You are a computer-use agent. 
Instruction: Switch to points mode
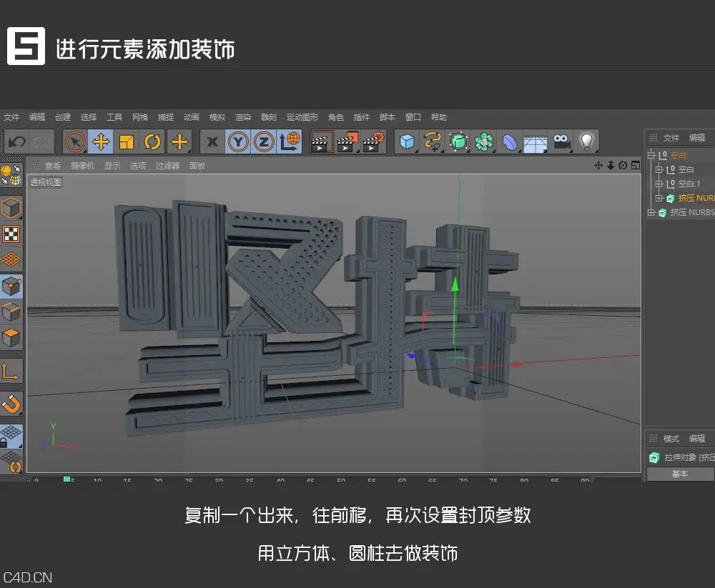pos(11,286)
